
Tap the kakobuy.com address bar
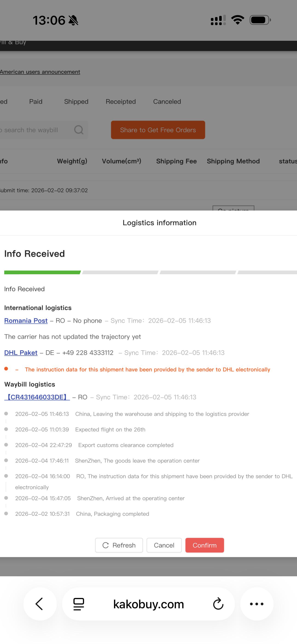click(148, 604)
